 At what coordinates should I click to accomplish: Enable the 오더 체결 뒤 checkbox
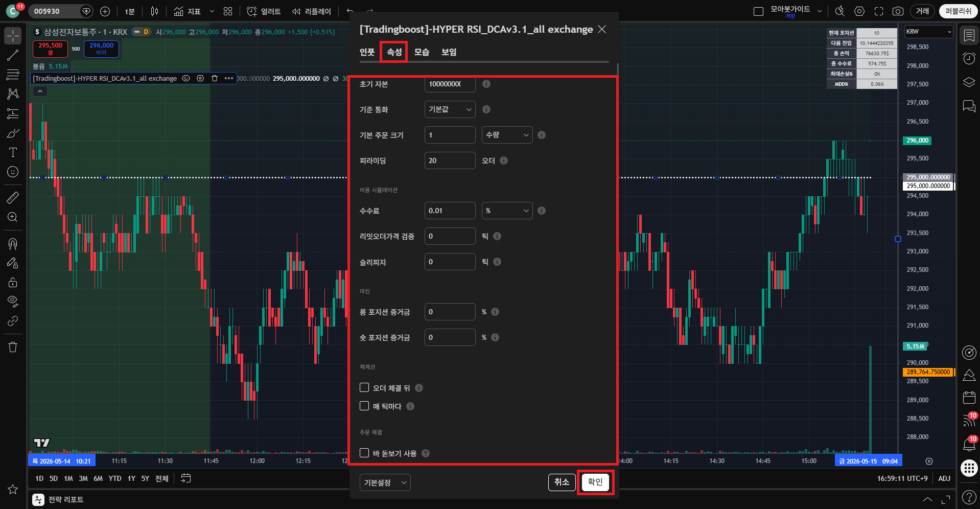coord(364,387)
